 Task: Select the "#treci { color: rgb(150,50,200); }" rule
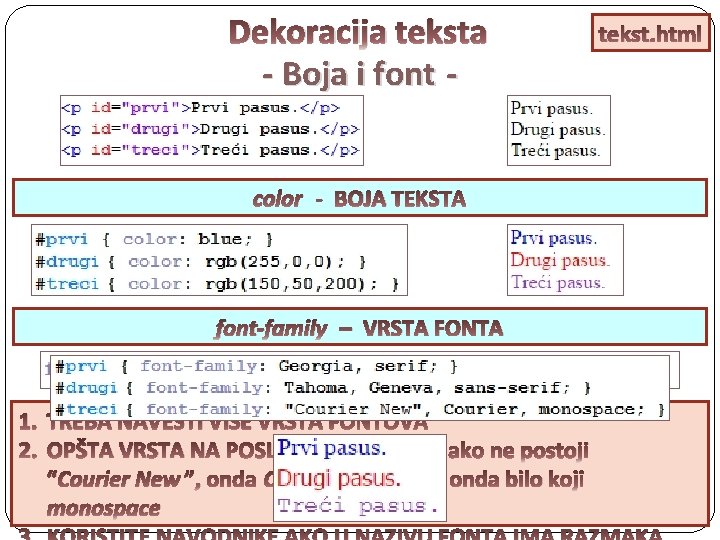(217, 284)
